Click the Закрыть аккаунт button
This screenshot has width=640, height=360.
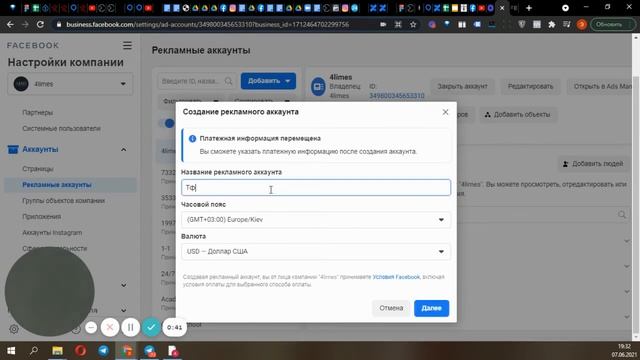click(462, 87)
